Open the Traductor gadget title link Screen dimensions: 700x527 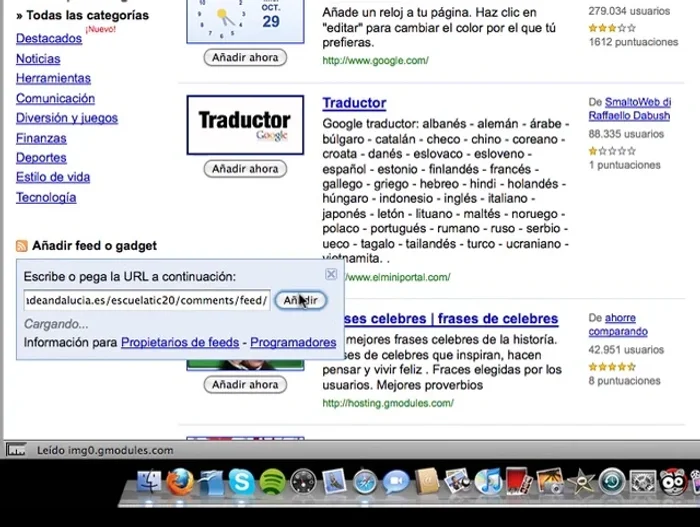(x=354, y=103)
